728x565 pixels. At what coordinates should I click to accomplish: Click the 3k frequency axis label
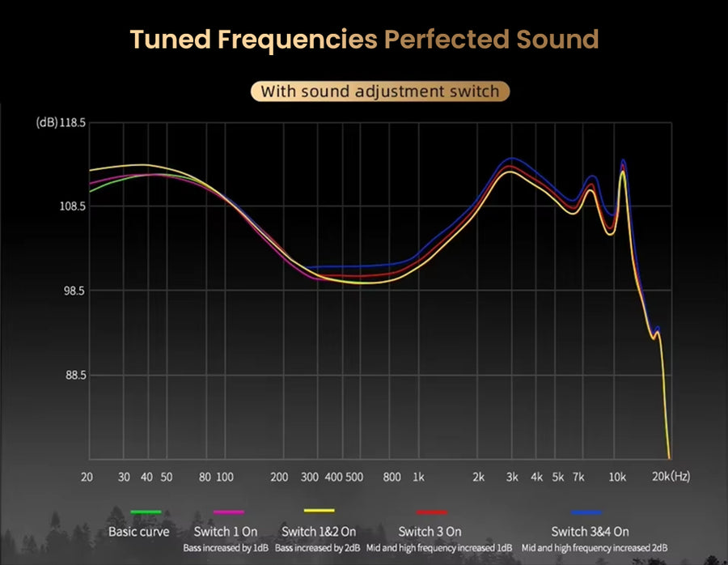(512, 477)
